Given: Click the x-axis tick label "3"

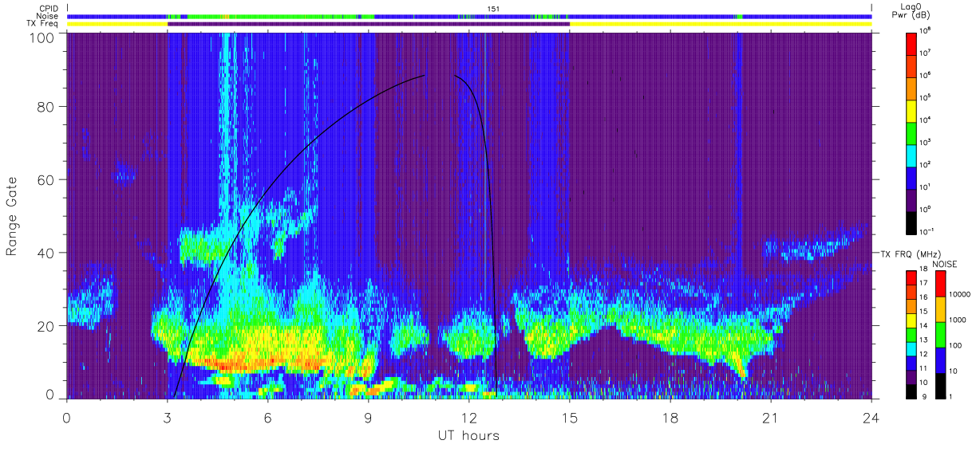Looking at the screenshot, I should (167, 418).
